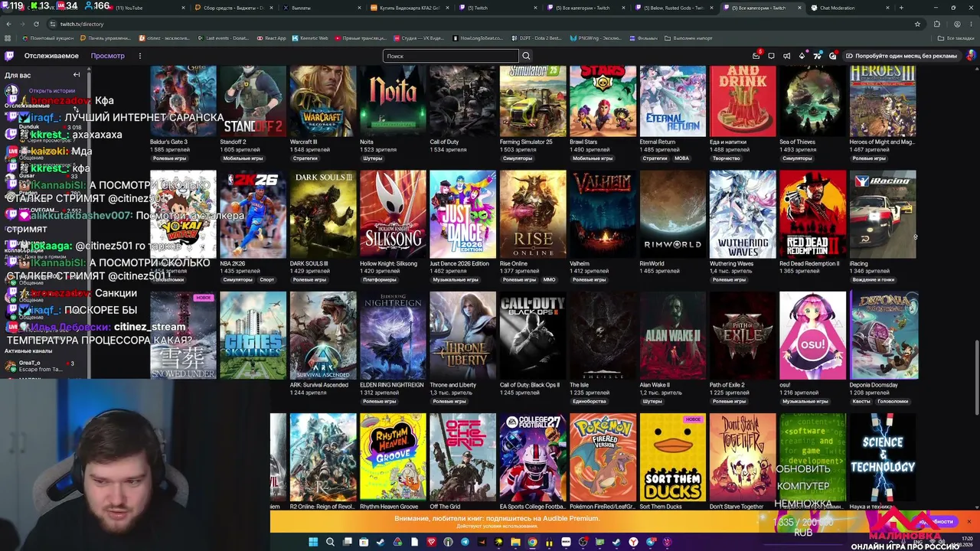
Task: Click the 'Квесты' tag under Deponia Doomsday
Action: [861, 401]
